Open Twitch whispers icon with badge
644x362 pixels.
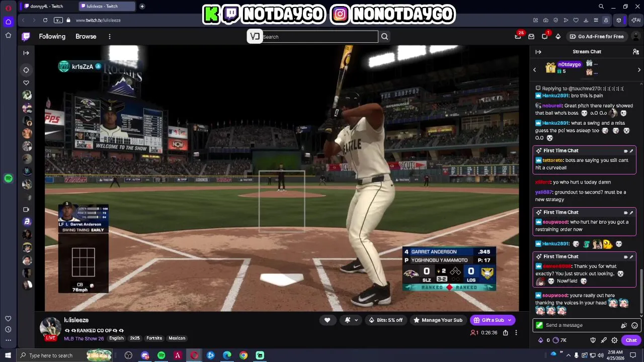coord(545,36)
